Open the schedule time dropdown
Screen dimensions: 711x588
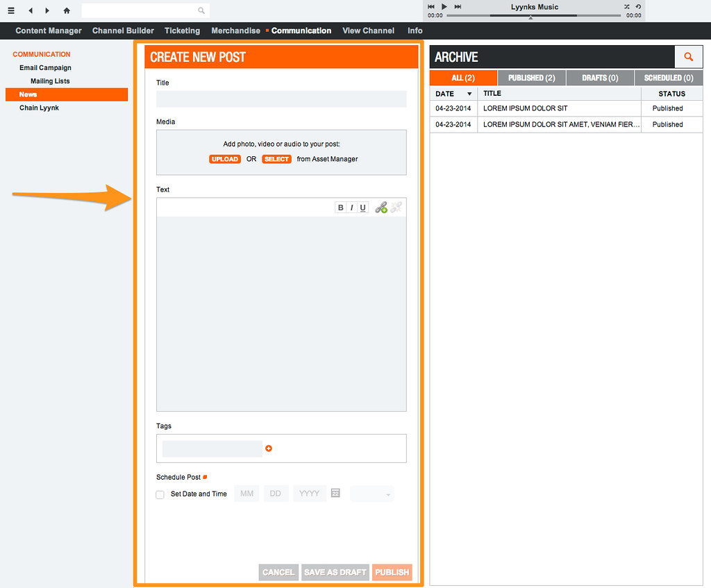[x=372, y=494]
